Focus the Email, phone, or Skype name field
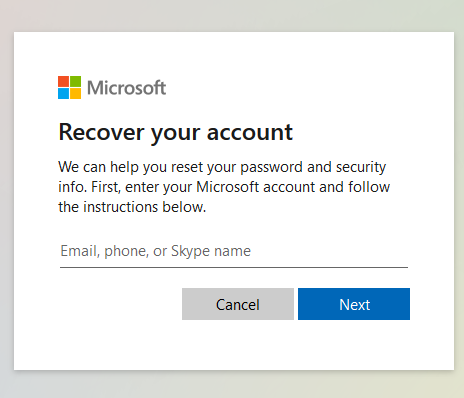 click(x=234, y=252)
